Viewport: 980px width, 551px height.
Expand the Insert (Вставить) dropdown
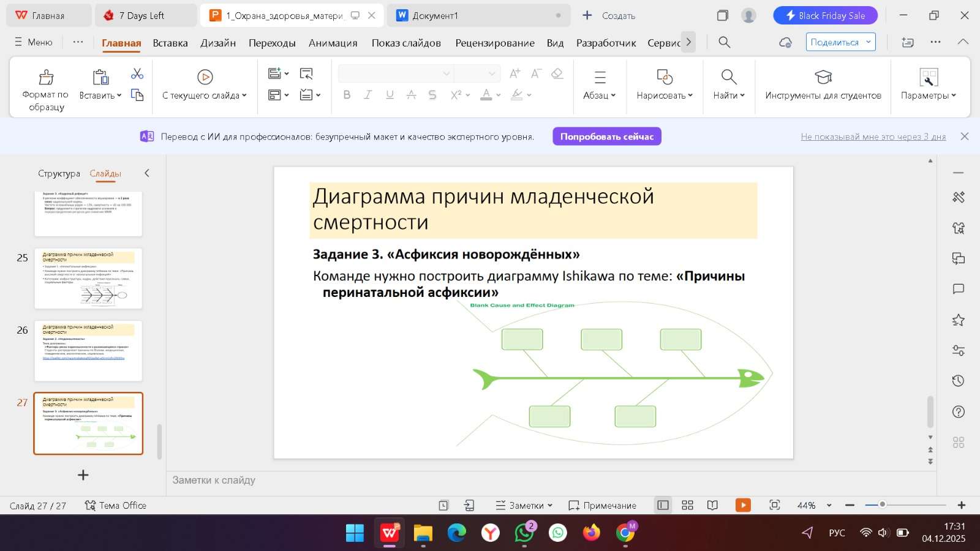tap(100, 96)
